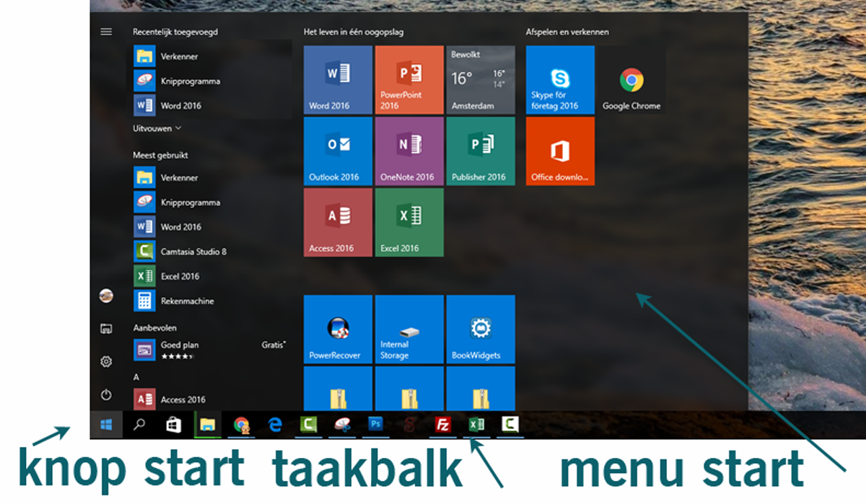This screenshot has height=504, width=866.
Task: Open Access 2016 under letter A
Action: click(211, 399)
